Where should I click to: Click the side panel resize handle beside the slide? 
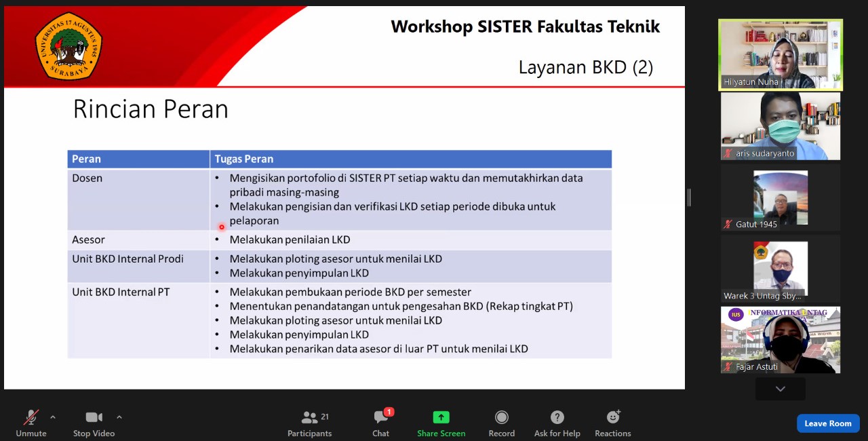coord(688,197)
